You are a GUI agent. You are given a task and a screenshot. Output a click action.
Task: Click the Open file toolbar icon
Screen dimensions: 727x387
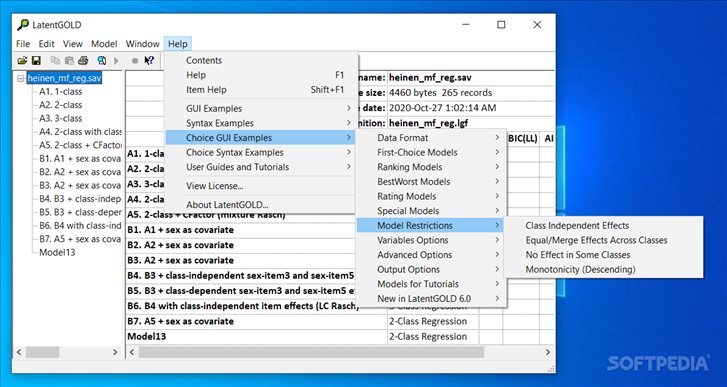click(x=22, y=61)
